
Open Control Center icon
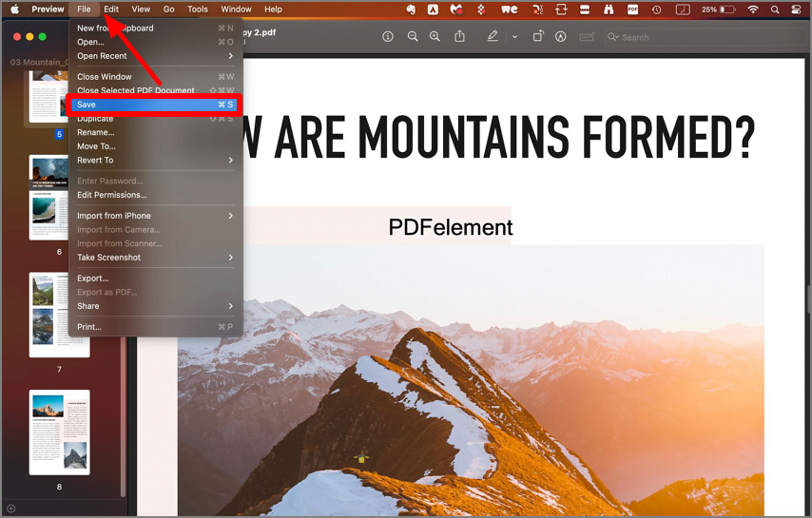797,10
